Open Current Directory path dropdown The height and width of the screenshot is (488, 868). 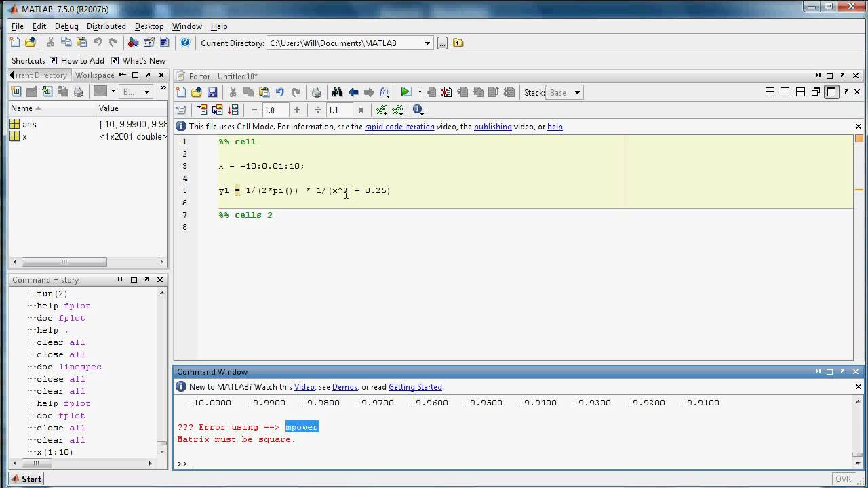pyautogui.click(x=427, y=43)
